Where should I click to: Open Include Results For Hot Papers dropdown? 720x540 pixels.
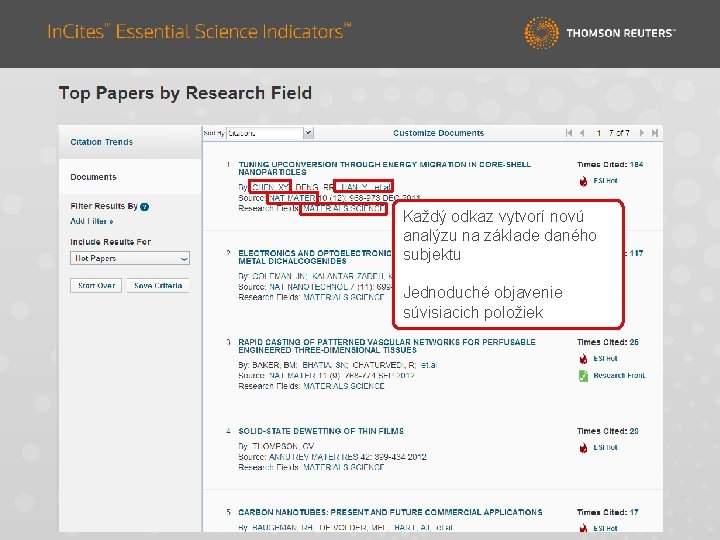coord(130,259)
